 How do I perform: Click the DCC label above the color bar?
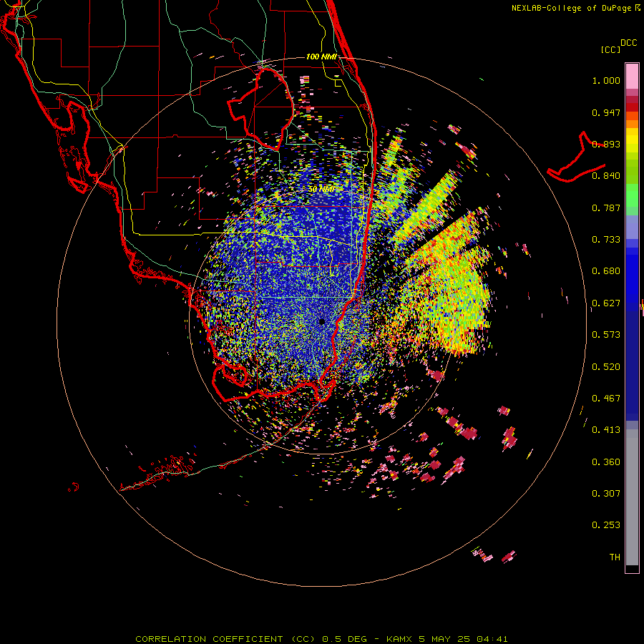tap(628, 43)
